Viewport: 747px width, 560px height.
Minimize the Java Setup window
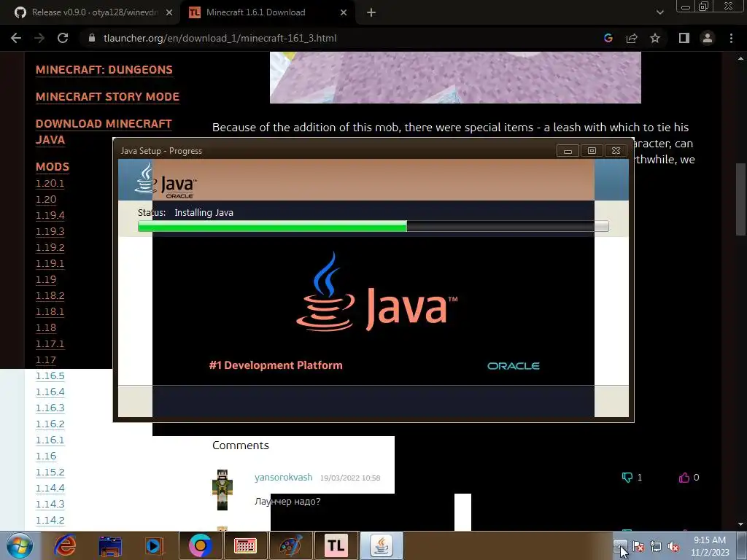pyautogui.click(x=568, y=151)
